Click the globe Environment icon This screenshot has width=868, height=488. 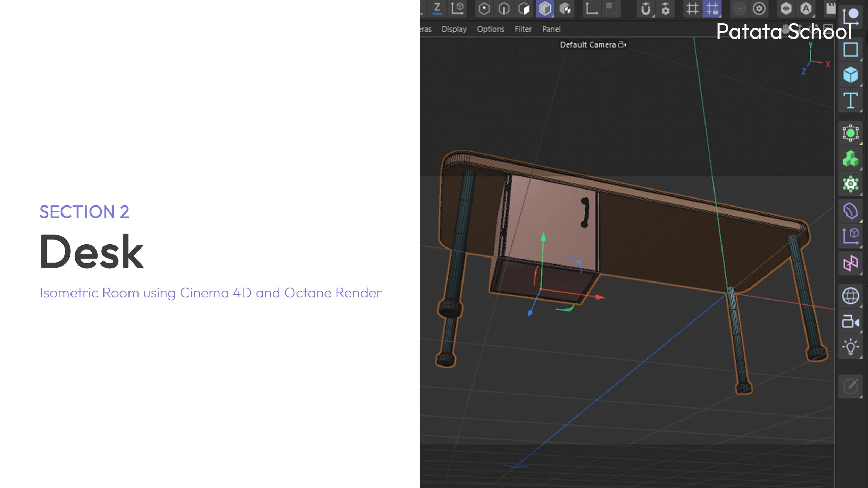pos(850,296)
